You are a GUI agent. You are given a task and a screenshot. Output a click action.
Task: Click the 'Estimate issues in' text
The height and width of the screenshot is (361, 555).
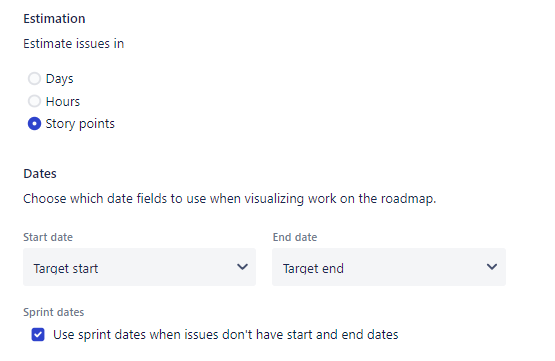74,44
